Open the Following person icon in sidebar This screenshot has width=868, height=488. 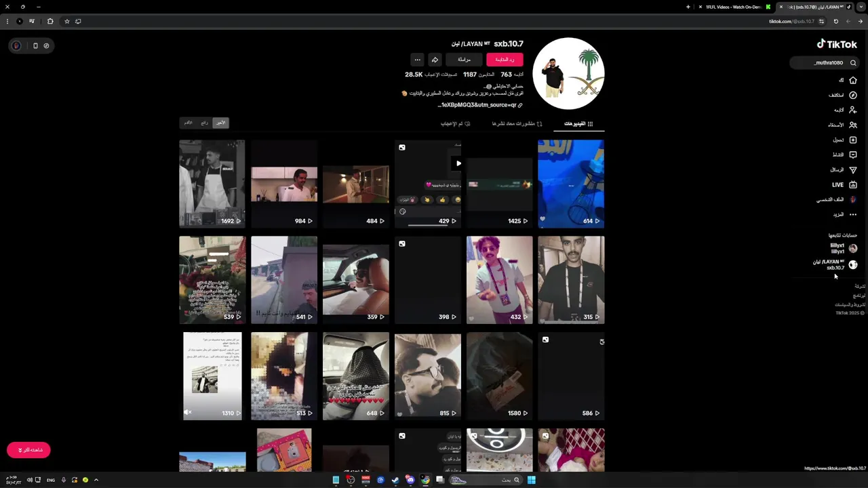[x=853, y=110]
